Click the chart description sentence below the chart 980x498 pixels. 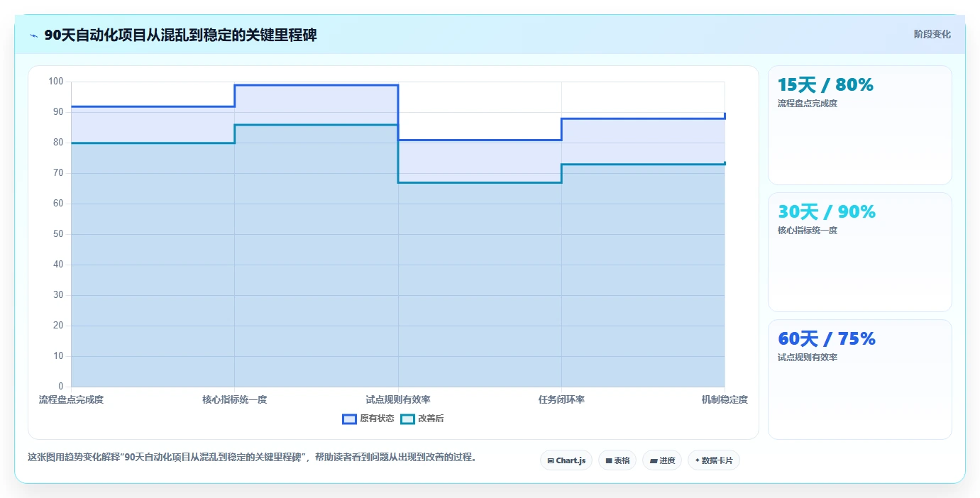tap(253, 458)
